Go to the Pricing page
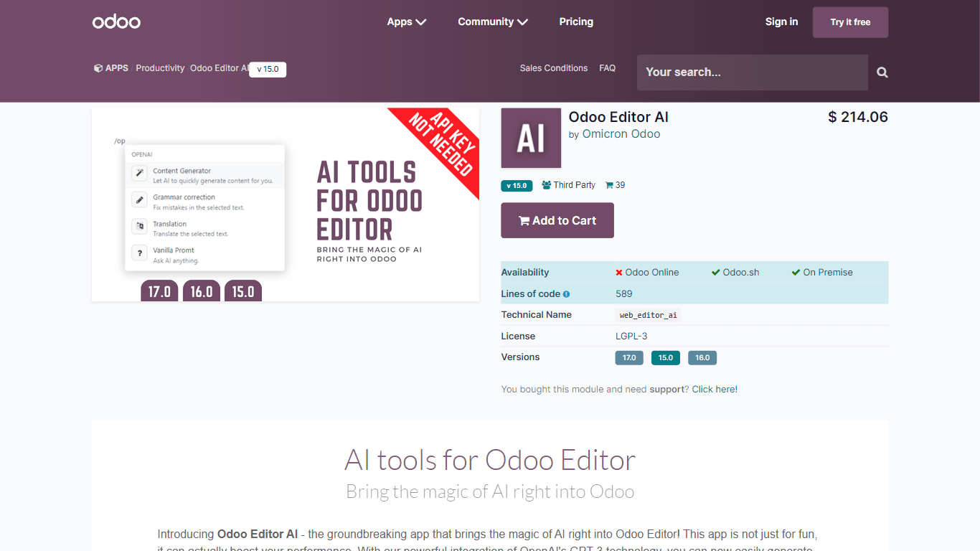Viewport: 980px width, 551px height. pyautogui.click(x=576, y=22)
